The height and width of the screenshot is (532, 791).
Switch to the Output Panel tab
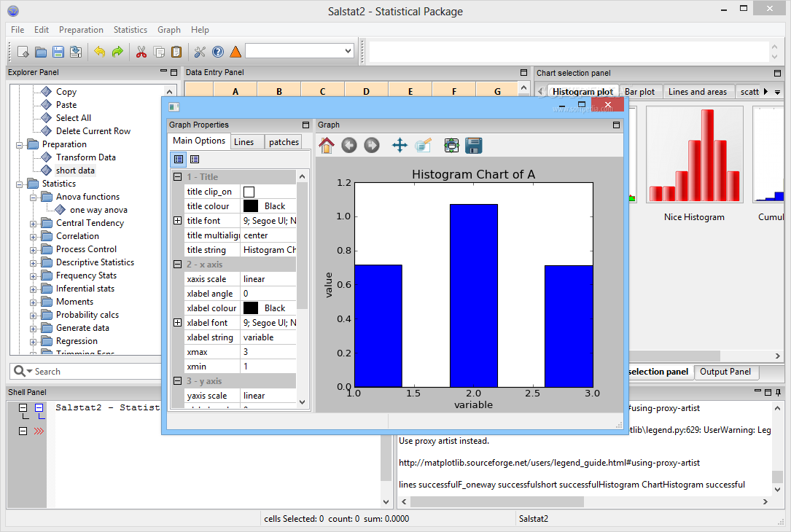[725, 372]
